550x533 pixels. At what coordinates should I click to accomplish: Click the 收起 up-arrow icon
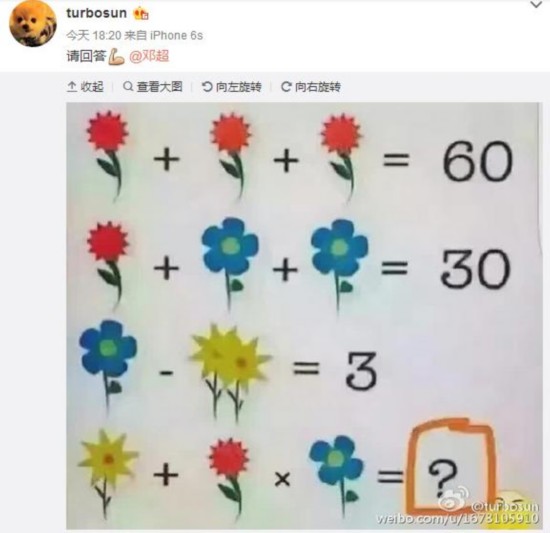(x=72, y=86)
